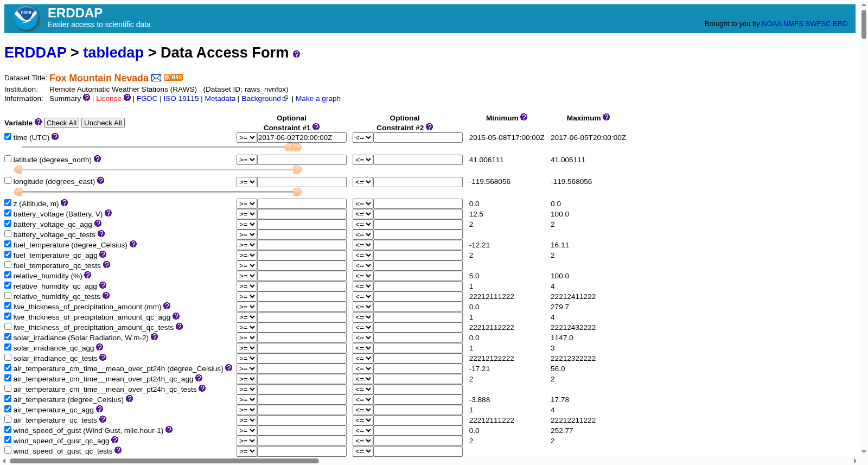Image resolution: width=868 pixels, height=465 pixels.
Task: Click the time constraint #1 value field
Action: coord(302,138)
